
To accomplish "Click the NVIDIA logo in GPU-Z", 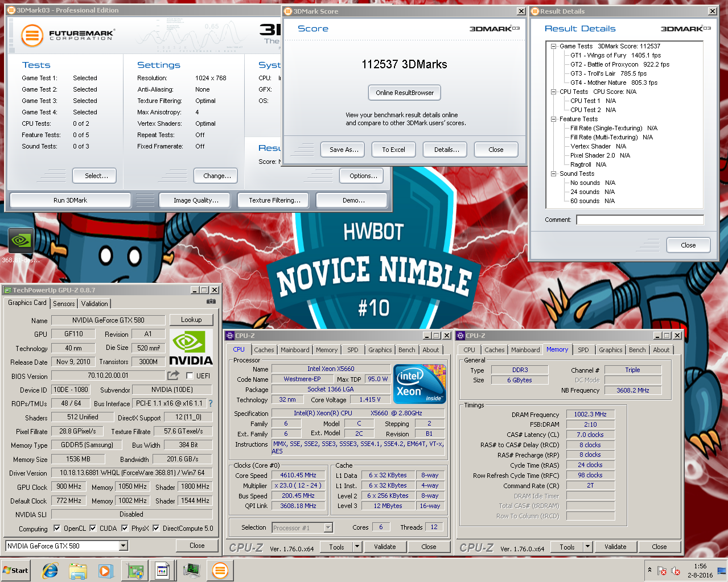I will click(191, 347).
